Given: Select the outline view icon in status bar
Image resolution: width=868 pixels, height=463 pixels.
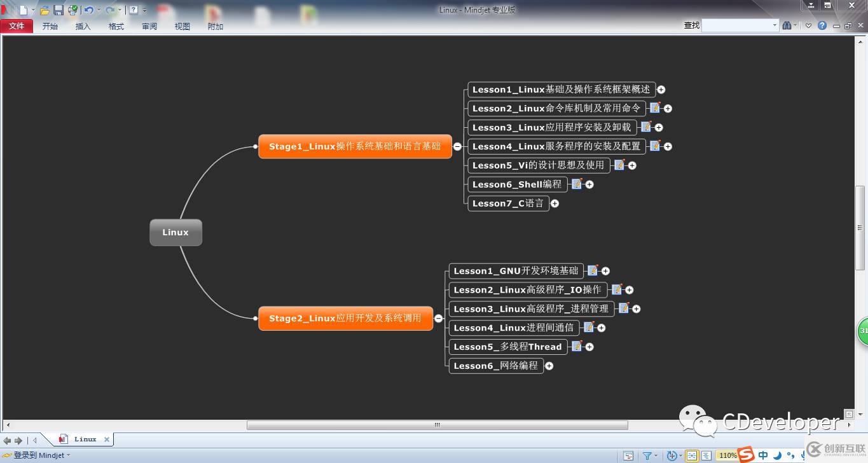Looking at the screenshot, I should 706,455.
